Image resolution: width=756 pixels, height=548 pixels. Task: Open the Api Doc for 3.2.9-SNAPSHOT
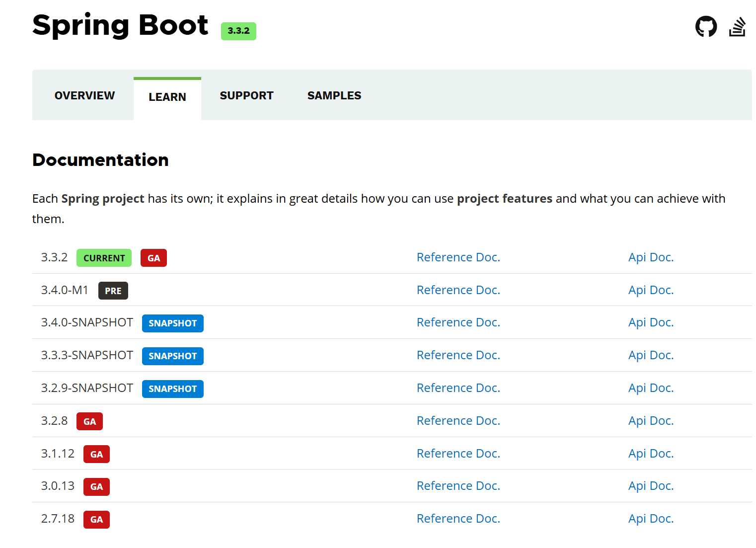(651, 388)
